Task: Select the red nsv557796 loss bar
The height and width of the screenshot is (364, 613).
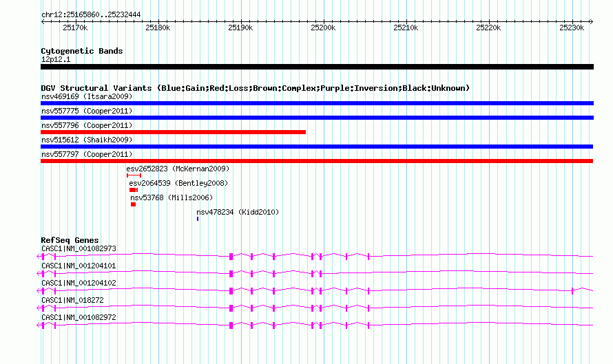Action: [x=173, y=132]
